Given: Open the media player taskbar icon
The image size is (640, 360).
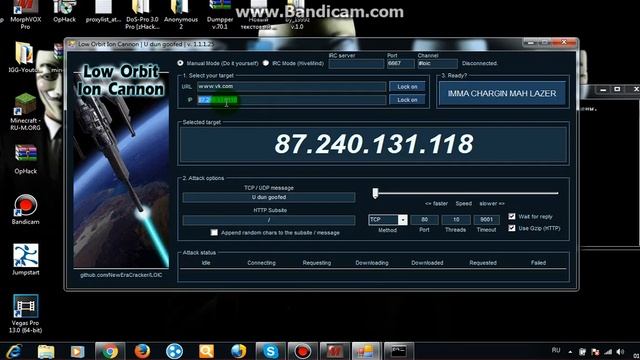Looking at the screenshot, I should (x=78, y=351).
